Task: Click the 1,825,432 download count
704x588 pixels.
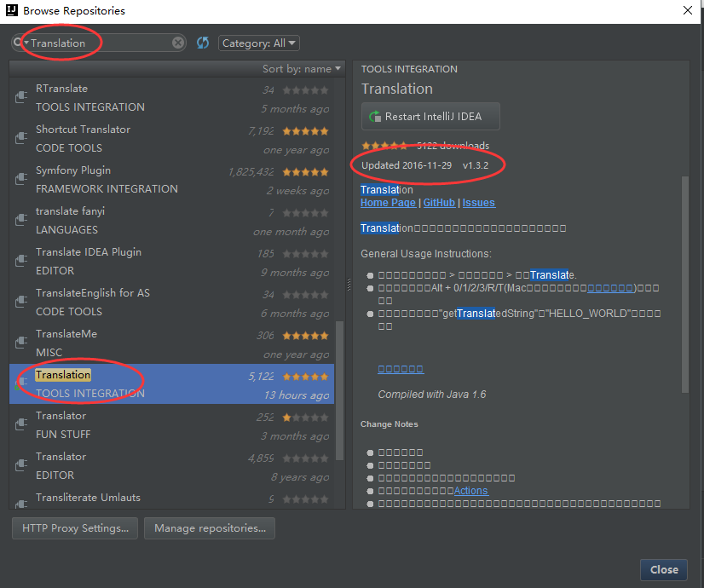Action: pyautogui.click(x=251, y=172)
